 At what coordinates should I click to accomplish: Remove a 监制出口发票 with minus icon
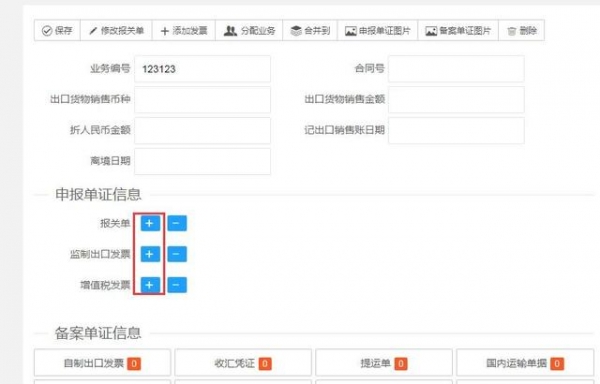tap(177, 254)
